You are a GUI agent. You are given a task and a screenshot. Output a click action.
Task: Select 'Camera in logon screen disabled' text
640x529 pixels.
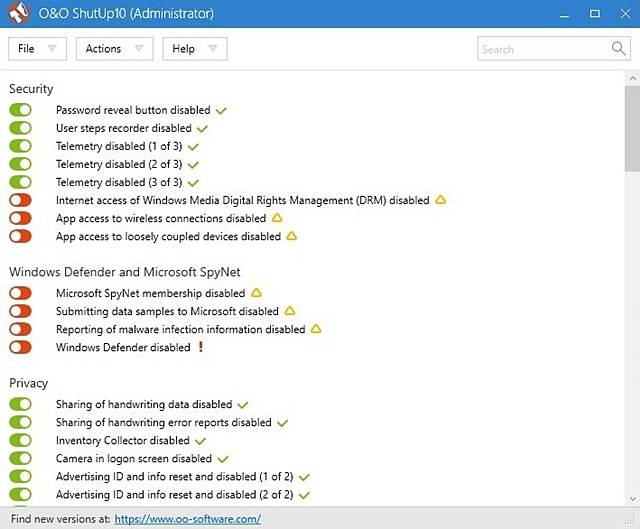[x=134, y=458]
